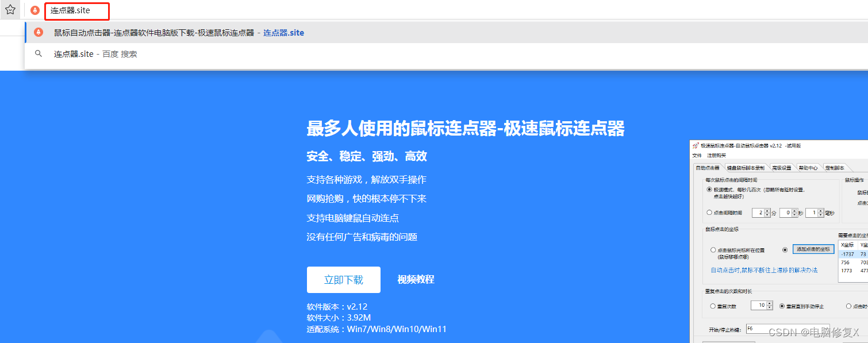This screenshot has width=868, height=343.
Task: Click the milliseconds (毫秒) stepper
Action: pos(815,213)
